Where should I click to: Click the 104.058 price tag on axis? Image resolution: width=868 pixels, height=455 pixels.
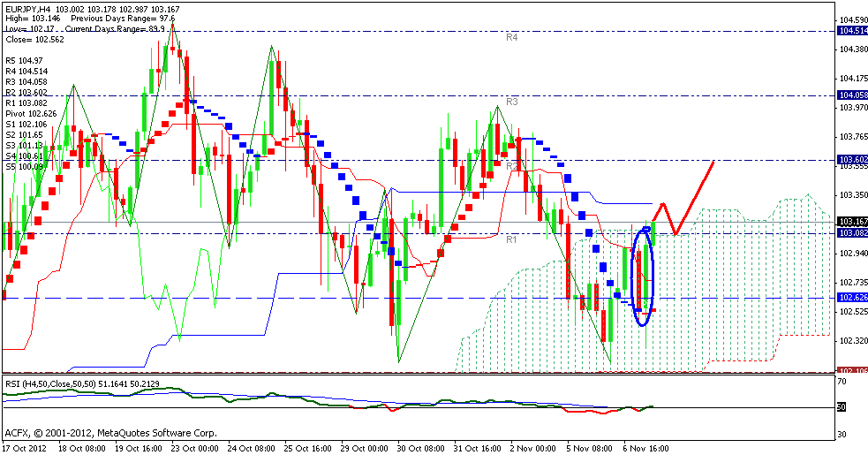[850, 95]
